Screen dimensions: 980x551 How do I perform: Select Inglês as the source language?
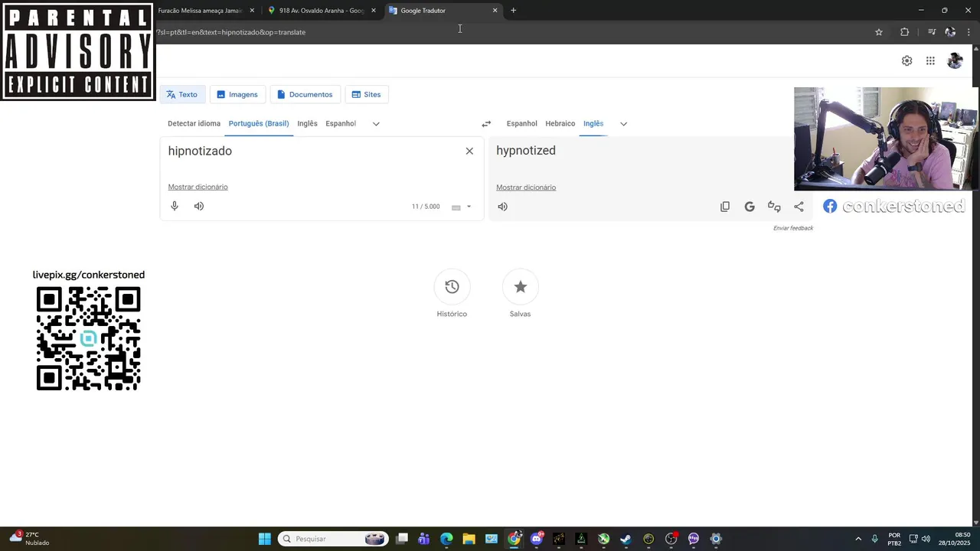(307, 123)
